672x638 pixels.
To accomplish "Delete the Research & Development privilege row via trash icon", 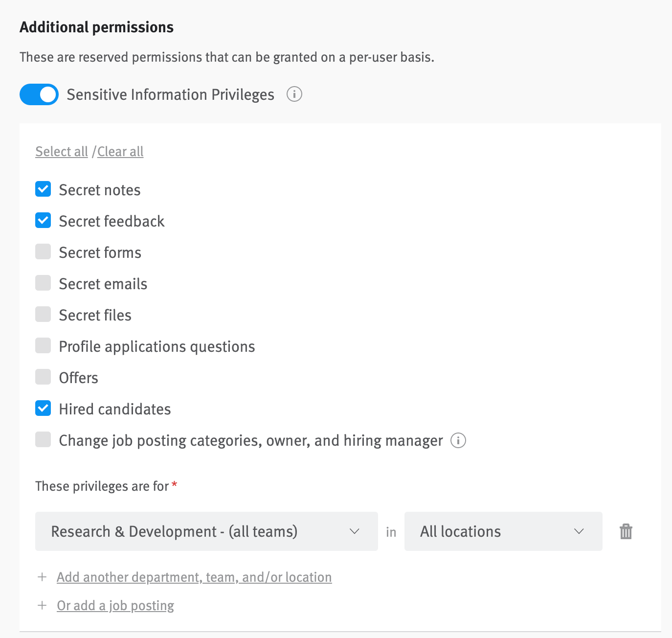I will 625,531.
